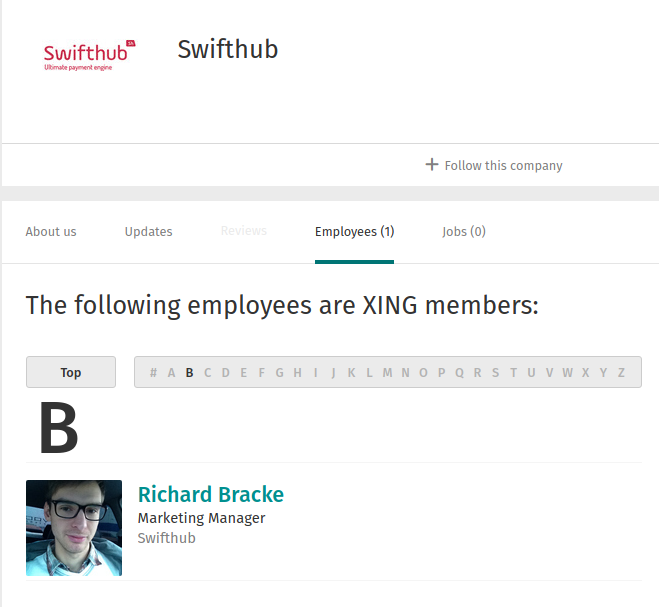
Task: Filter employees by letter B
Action: click(x=190, y=372)
